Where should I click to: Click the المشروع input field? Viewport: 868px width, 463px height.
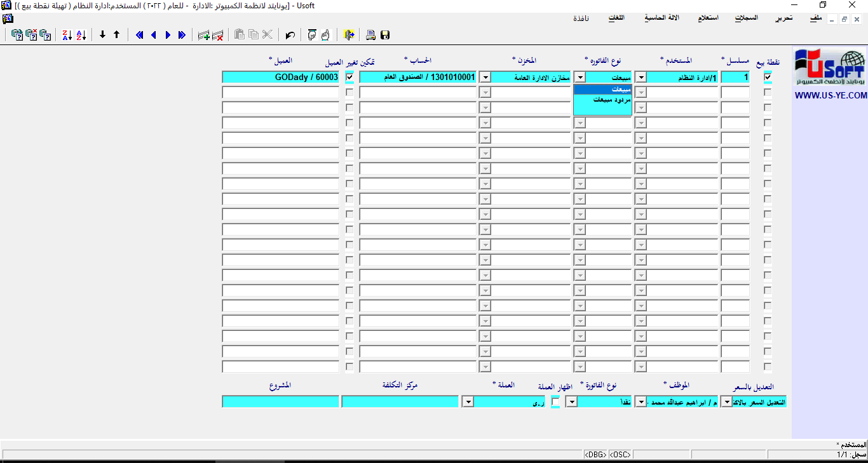(x=280, y=401)
